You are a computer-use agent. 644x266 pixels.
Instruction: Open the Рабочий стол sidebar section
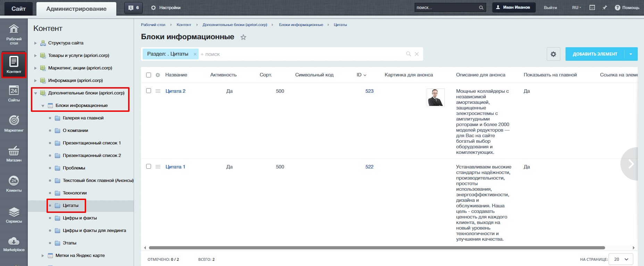tap(14, 34)
